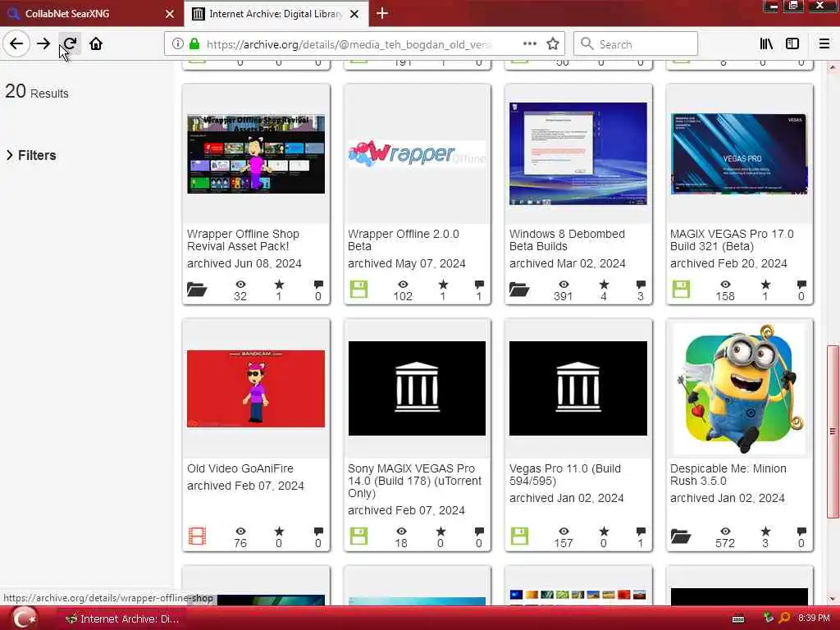Open the MAGIX VEGAS Pro 17.0 thumbnail
Screen dimensions: 840x630
tap(739, 153)
